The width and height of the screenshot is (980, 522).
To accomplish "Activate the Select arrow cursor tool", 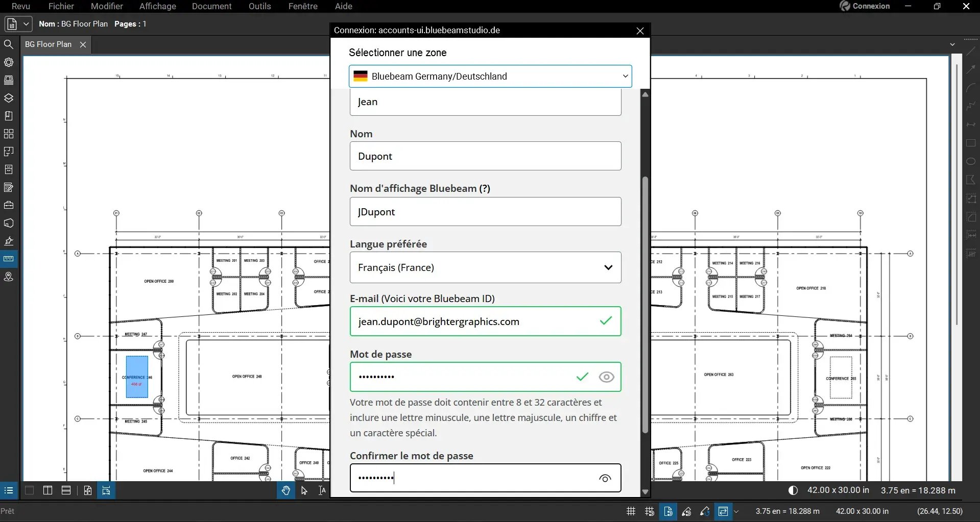I will click(x=304, y=490).
